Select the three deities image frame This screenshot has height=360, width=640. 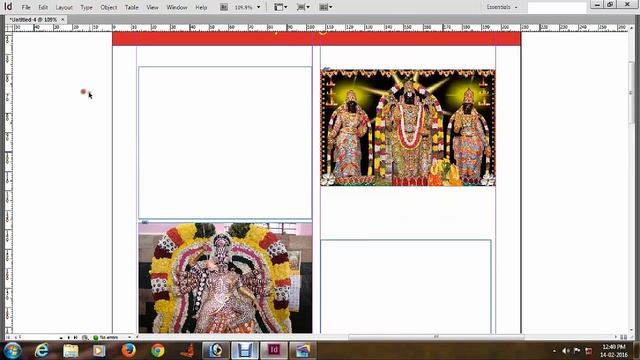[x=408, y=127]
